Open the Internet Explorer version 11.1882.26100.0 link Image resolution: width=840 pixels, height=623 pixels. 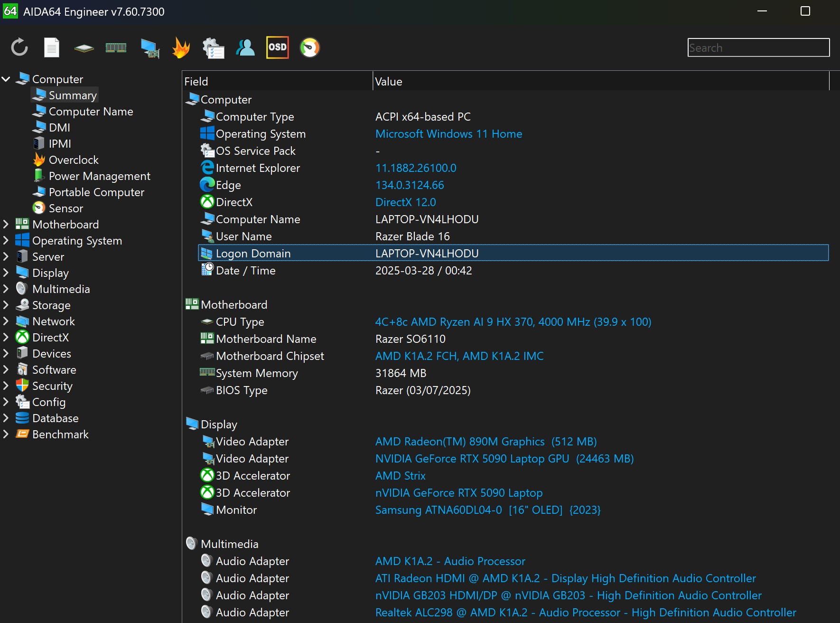416,168
